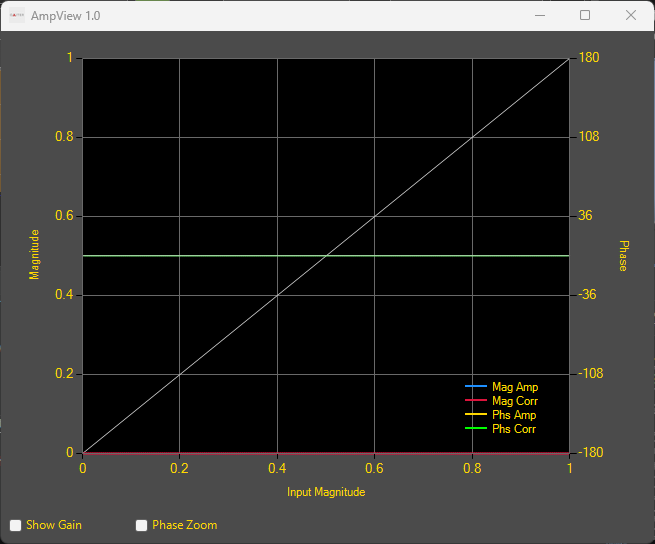The height and width of the screenshot is (544, 655).
Task: Click the Mag Amp legend entry
Action: 501,386
